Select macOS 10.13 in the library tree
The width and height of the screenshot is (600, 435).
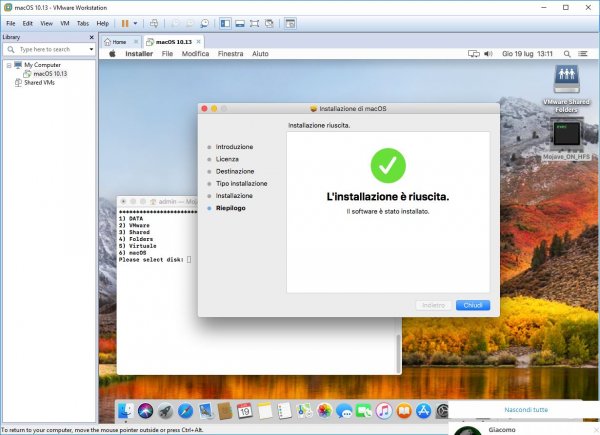tap(50, 73)
